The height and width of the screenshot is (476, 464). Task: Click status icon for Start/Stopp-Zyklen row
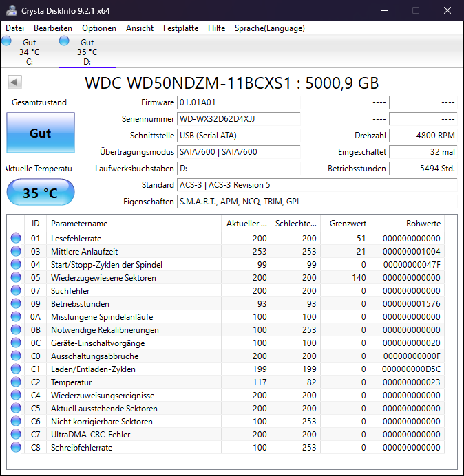click(16, 264)
